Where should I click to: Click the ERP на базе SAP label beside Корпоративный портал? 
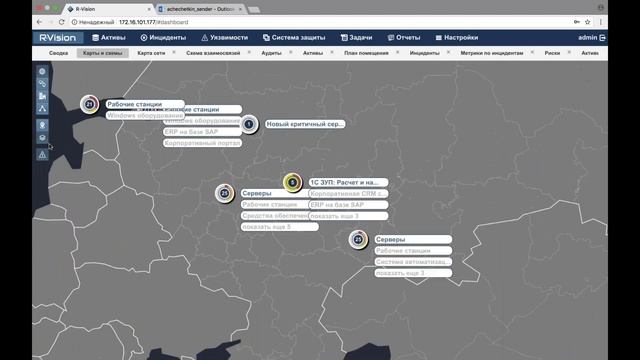coord(202,132)
